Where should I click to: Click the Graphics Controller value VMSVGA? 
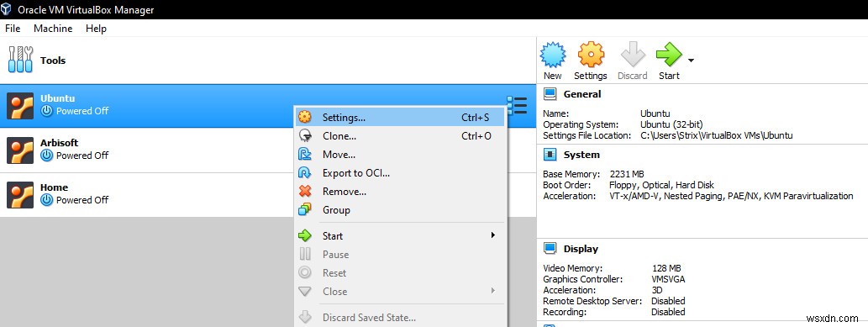(x=668, y=279)
